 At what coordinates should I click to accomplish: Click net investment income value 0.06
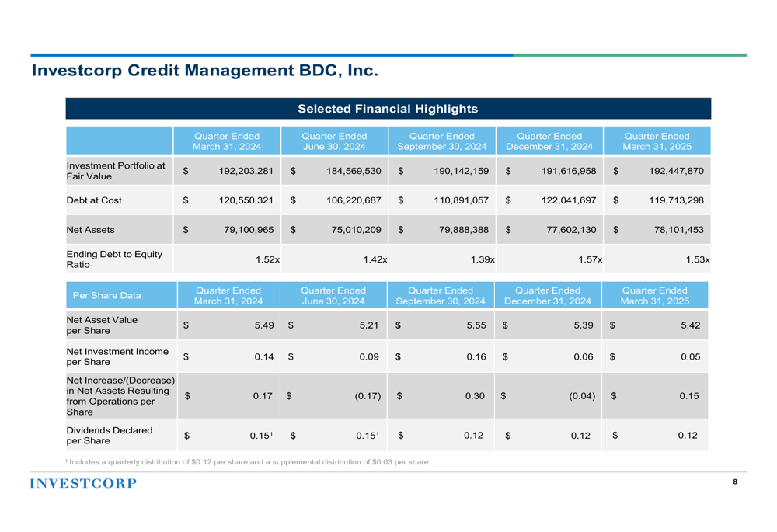tap(584, 356)
